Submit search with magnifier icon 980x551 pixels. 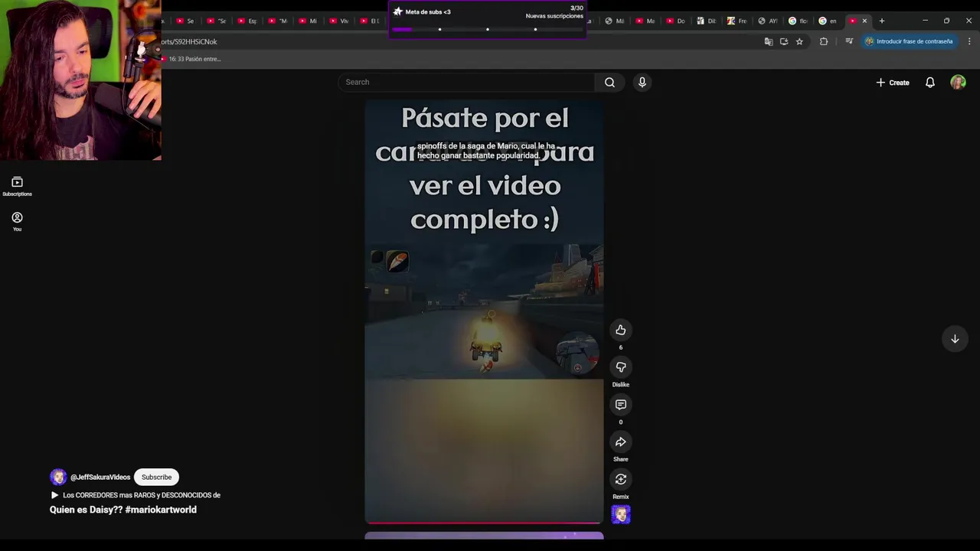click(609, 82)
